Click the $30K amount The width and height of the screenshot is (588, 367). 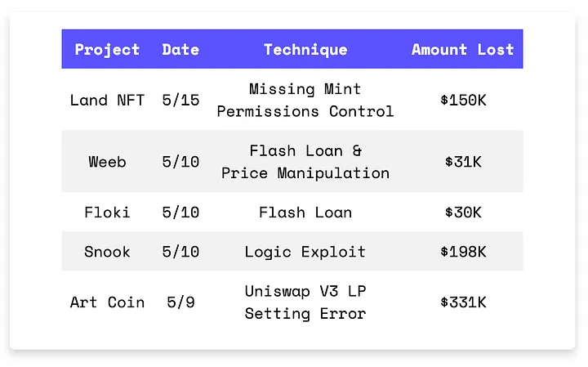click(x=463, y=213)
